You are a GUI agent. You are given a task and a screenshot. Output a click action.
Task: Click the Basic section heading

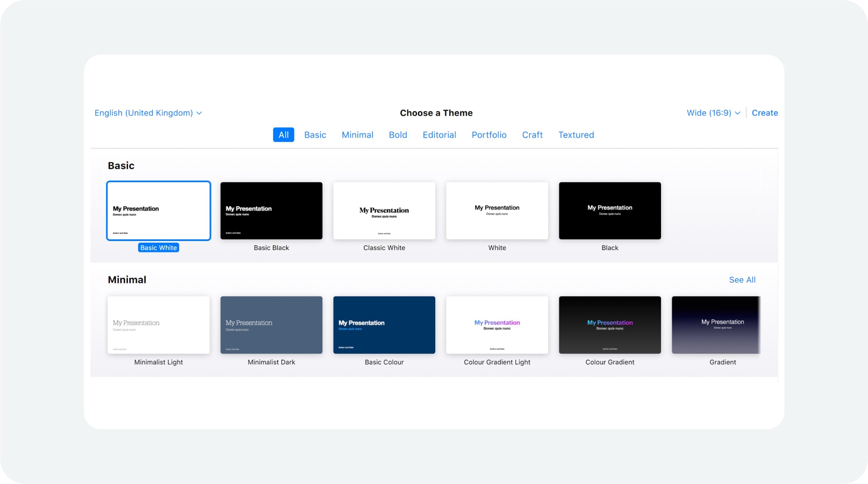pos(121,166)
